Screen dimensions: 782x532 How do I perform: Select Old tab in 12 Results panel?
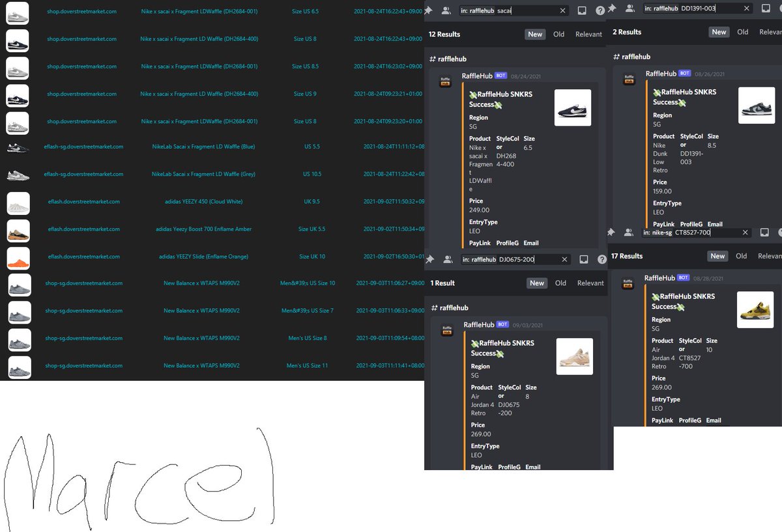pyautogui.click(x=558, y=35)
